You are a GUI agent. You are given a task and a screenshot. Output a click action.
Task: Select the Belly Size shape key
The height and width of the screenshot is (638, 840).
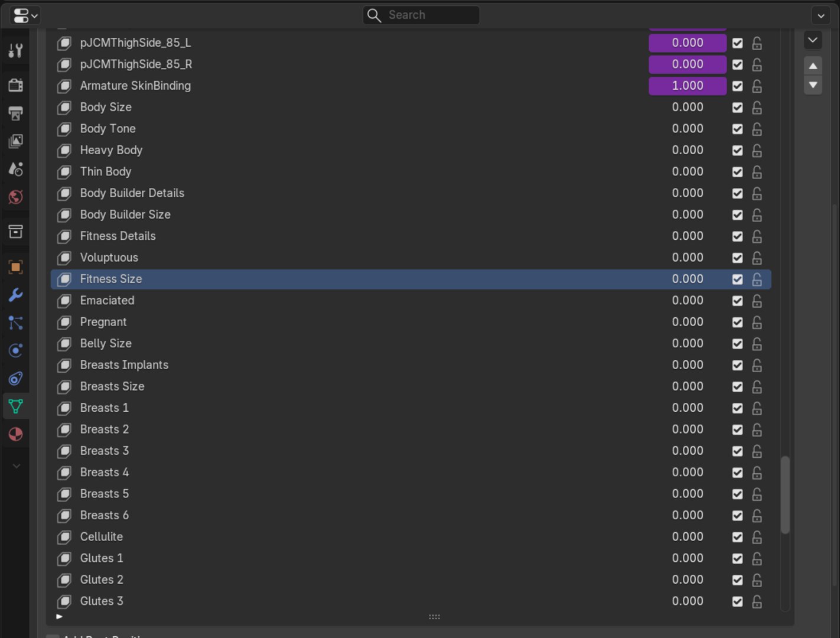pyautogui.click(x=411, y=344)
